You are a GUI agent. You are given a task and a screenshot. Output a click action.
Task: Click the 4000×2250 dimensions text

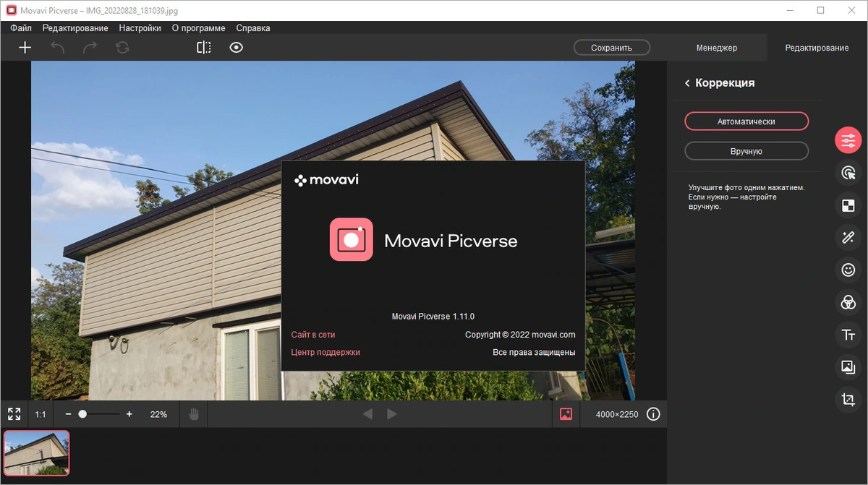click(x=617, y=414)
